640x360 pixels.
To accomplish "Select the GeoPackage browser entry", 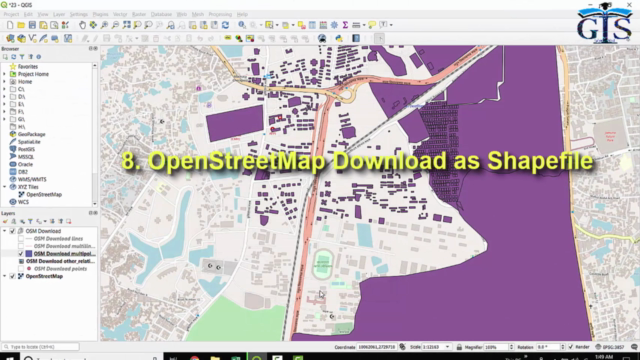I will [x=31, y=134].
